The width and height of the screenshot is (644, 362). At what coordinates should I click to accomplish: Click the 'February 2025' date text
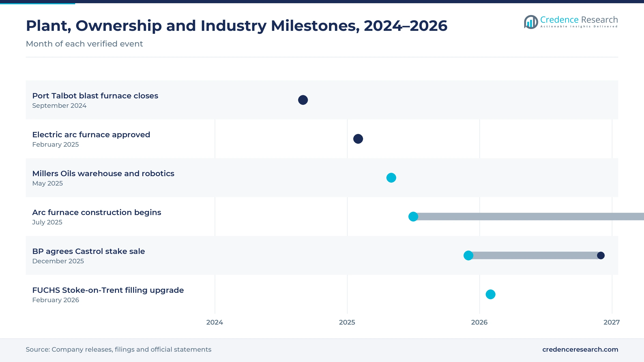click(x=56, y=145)
